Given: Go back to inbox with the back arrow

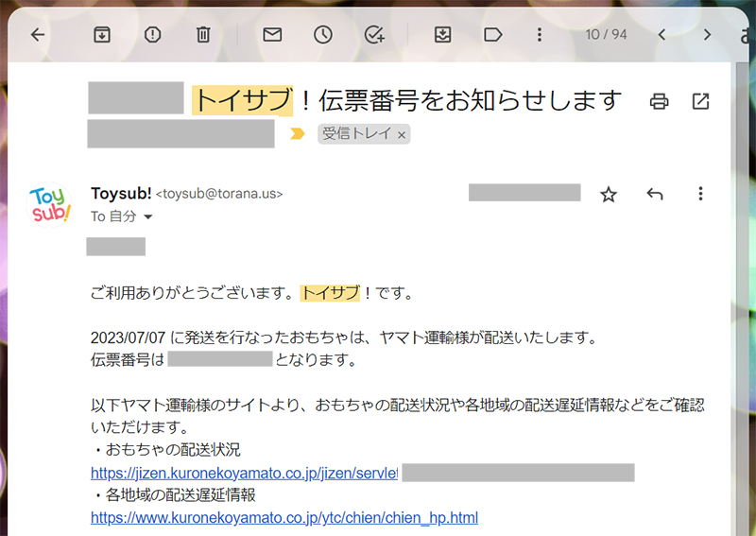Looking at the screenshot, I should [38, 35].
